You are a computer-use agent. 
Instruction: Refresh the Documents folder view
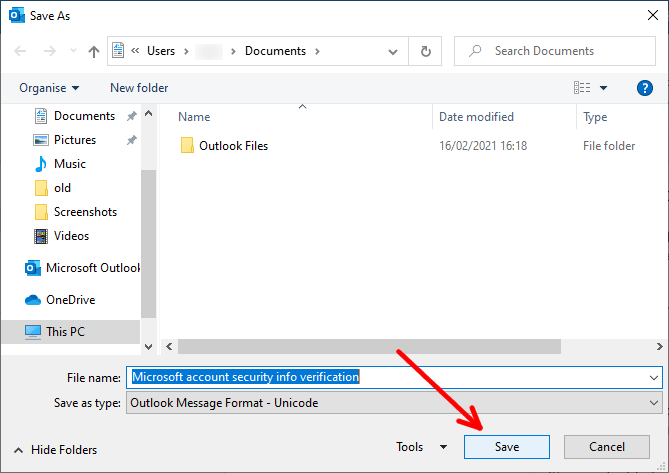426,51
